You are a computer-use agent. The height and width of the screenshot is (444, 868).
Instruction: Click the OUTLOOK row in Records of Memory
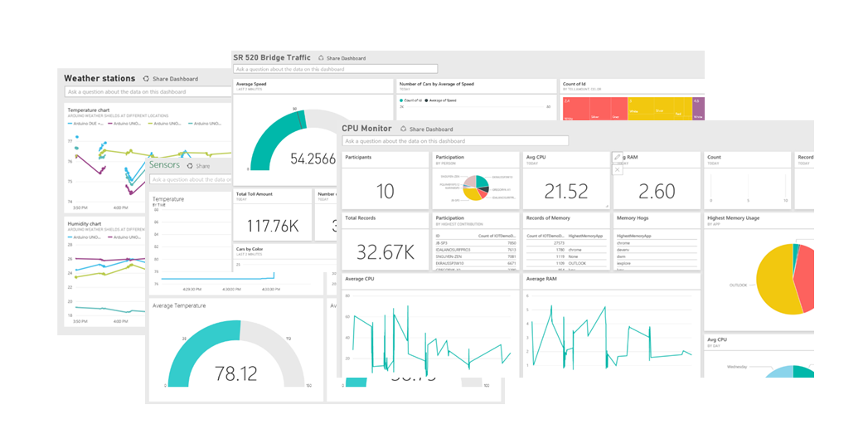tap(565, 263)
